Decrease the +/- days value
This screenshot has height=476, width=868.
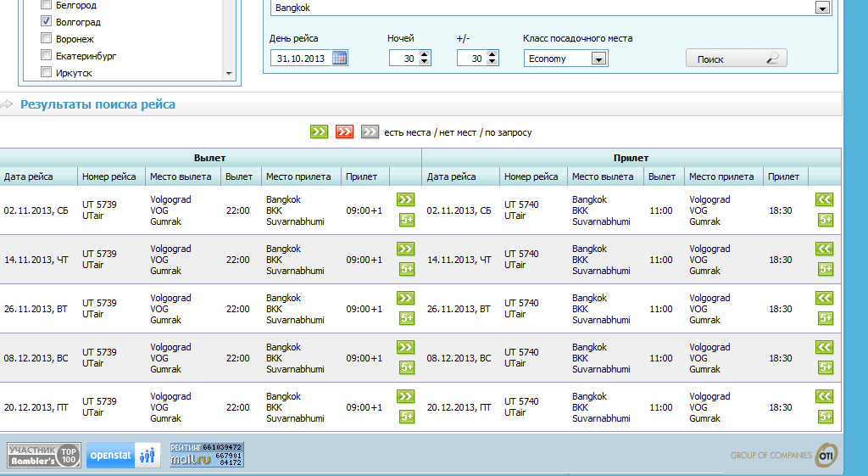click(x=492, y=62)
